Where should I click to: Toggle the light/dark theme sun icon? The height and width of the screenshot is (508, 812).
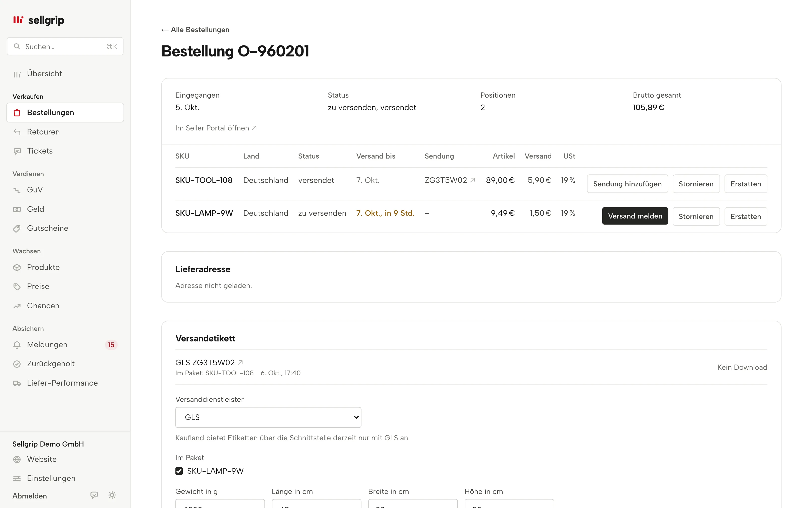[x=112, y=495]
